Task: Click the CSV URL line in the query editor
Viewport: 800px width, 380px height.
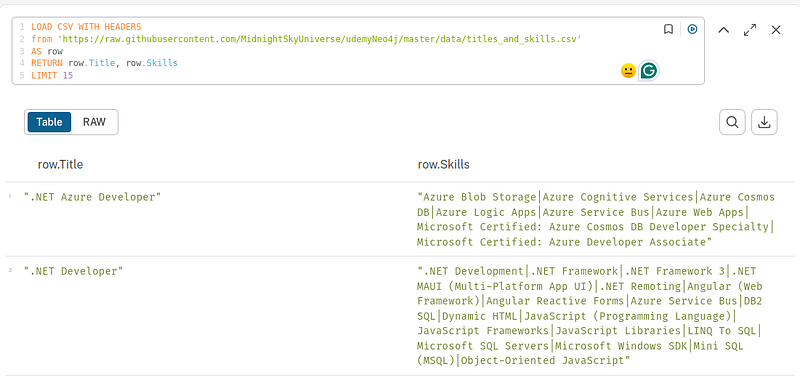Action: pyautogui.click(x=307, y=39)
